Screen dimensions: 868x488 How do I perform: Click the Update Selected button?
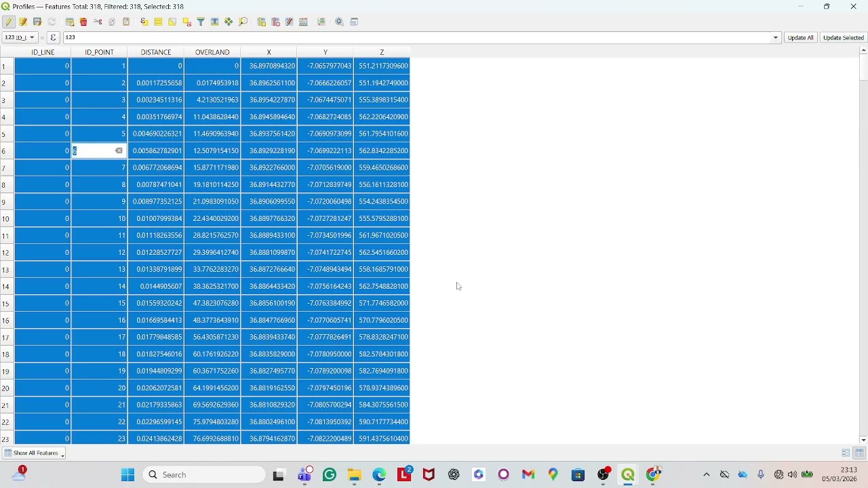point(844,37)
